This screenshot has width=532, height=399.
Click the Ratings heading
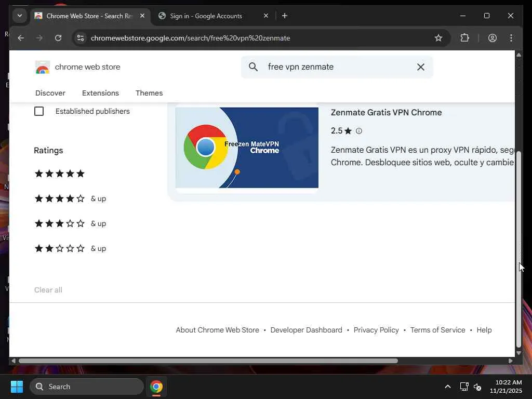[48, 150]
